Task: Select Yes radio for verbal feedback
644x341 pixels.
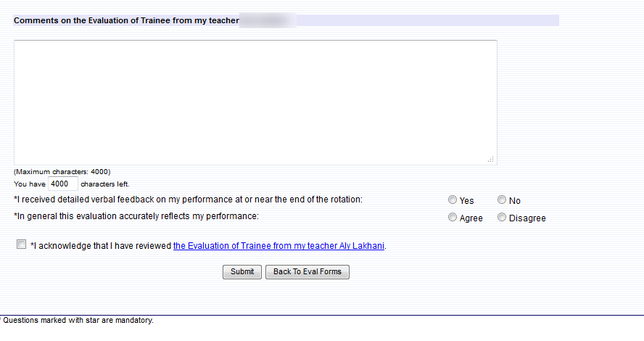Action: click(x=453, y=200)
